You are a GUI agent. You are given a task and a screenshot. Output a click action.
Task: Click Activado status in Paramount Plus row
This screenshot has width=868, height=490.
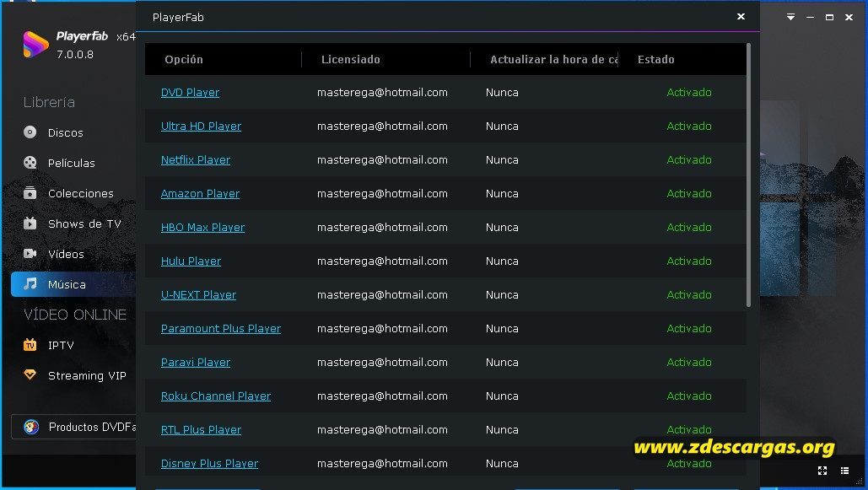pyautogui.click(x=689, y=329)
